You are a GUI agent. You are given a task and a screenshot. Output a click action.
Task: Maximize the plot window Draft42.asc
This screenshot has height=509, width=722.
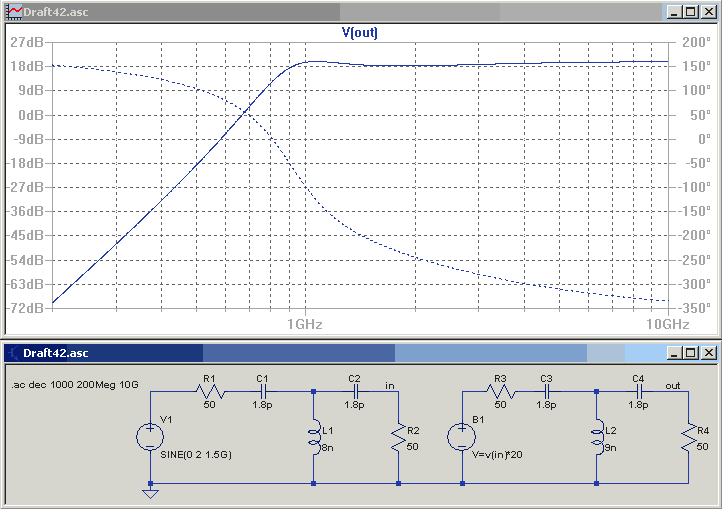click(691, 12)
